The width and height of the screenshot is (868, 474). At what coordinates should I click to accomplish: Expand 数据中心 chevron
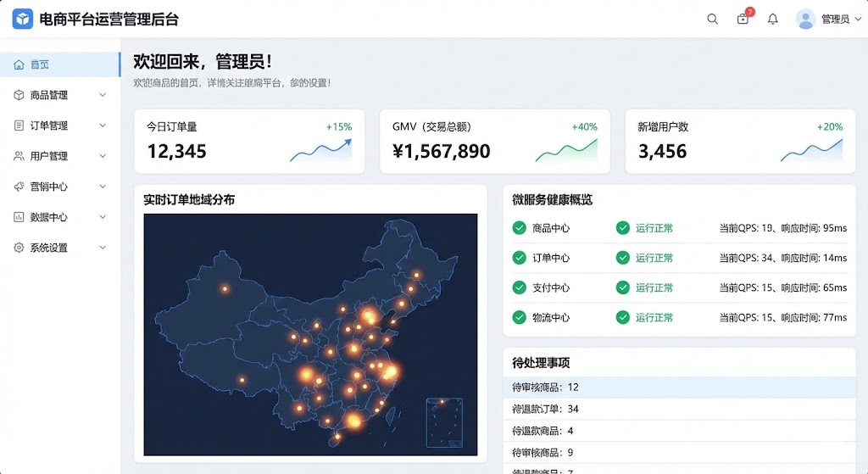103,216
